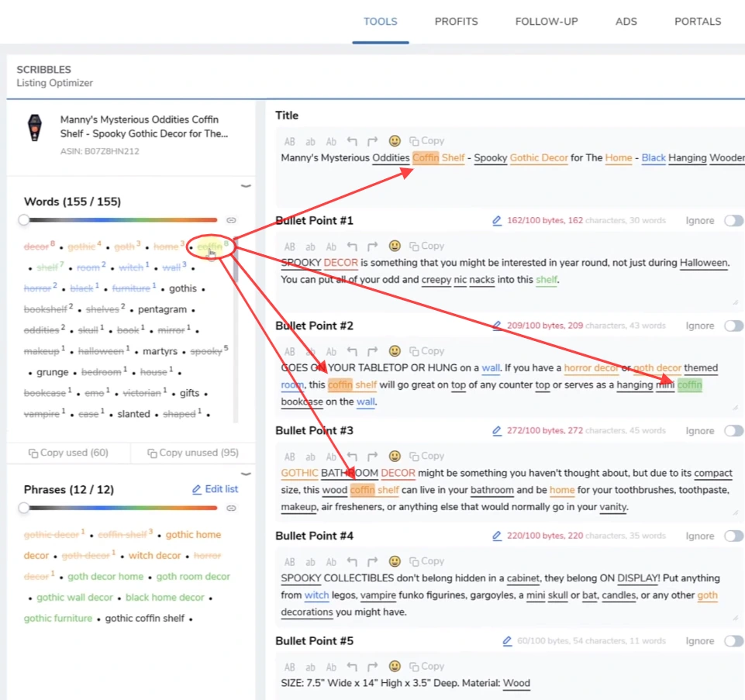
Task: Open the PORTALS tab
Action: (x=698, y=22)
